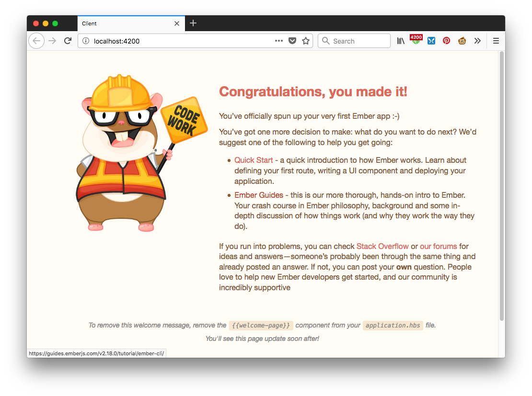Viewport: 532px width, 396px height.
Task: Open the page actions ellipsis menu
Action: click(x=279, y=41)
